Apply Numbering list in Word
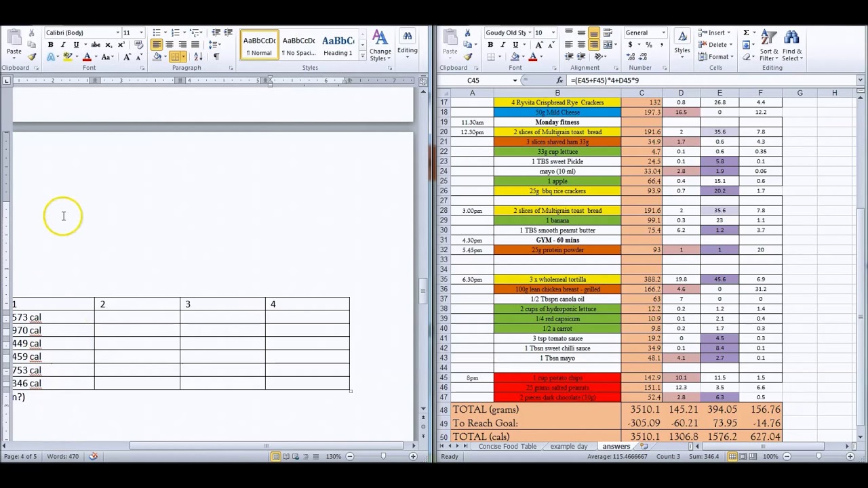The height and width of the screenshot is (488, 868). point(176,33)
